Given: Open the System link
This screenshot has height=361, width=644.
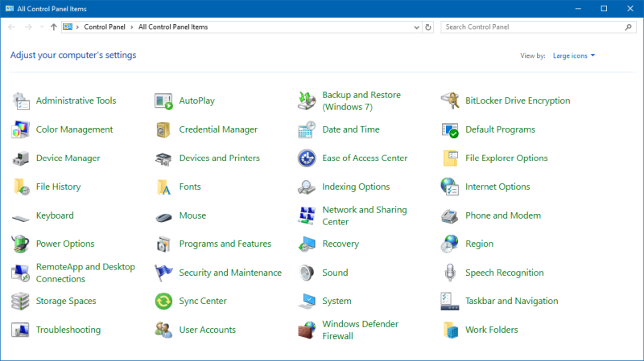Looking at the screenshot, I should (336, 302).
